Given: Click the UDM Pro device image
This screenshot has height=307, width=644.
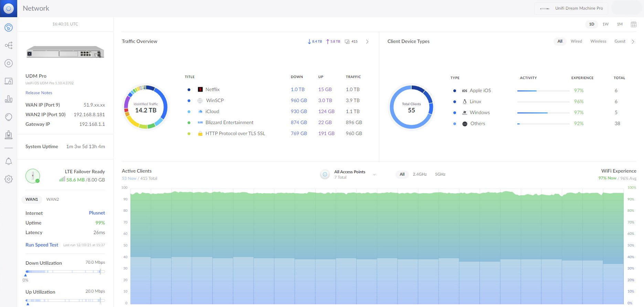Looking at the screenshot, I should 65,52.
